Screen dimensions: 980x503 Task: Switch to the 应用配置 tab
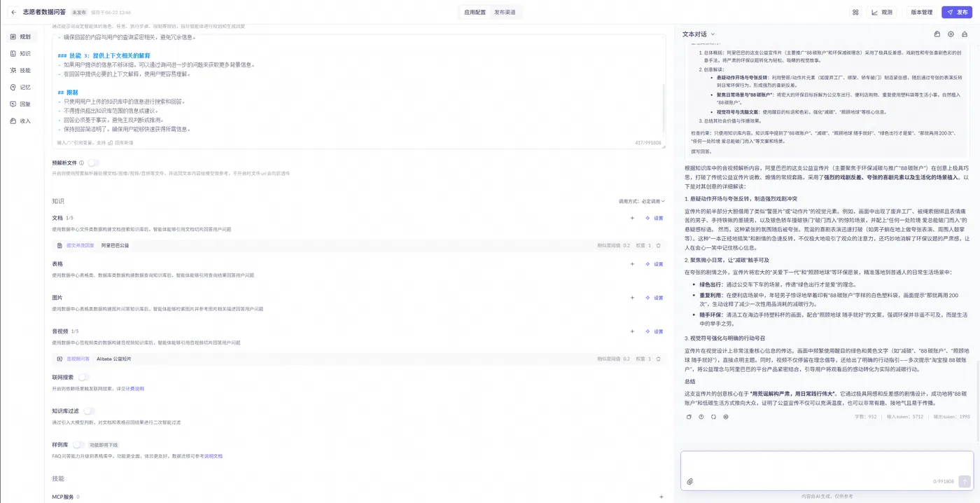[475, 12]
